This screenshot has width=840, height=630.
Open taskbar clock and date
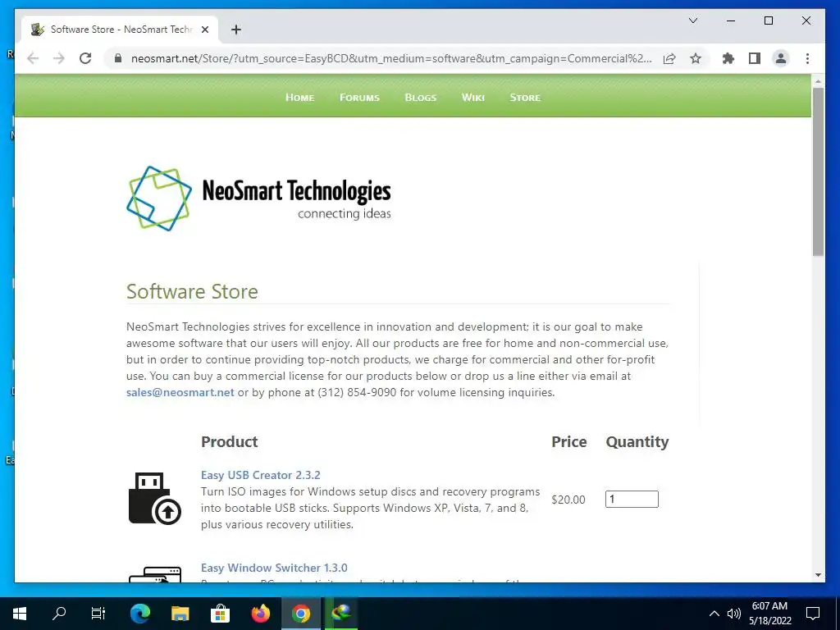click(769, 614)
